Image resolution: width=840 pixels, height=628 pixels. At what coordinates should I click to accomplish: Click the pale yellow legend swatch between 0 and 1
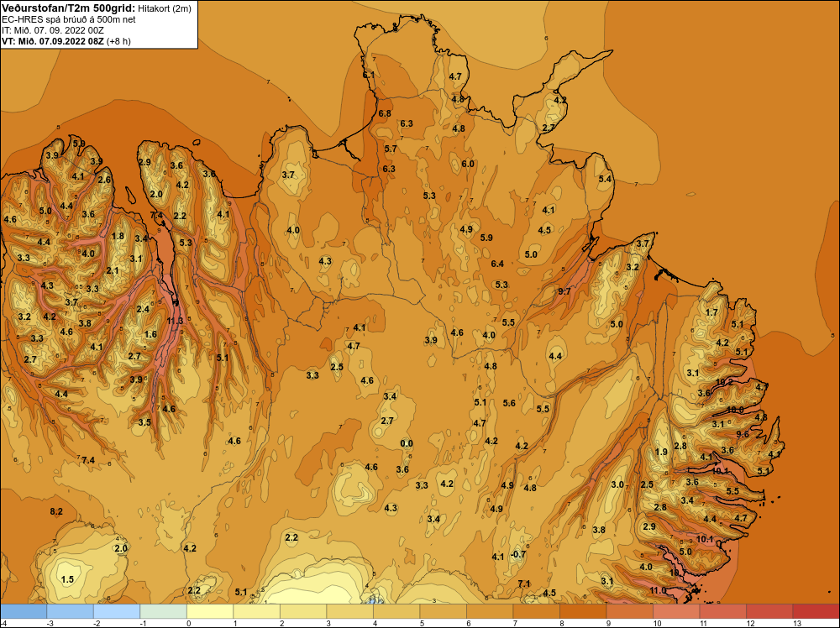coord(210,611)
